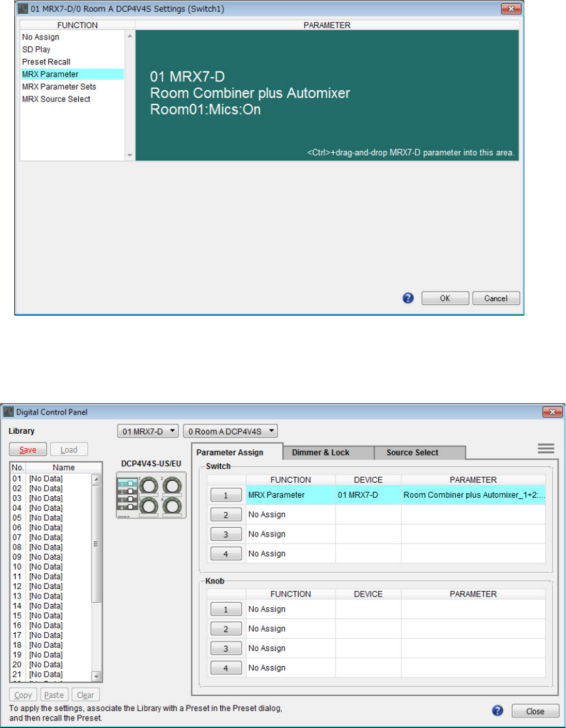The height and width of the screenshot is (728, 566).
Task: Click the Close button of Digital Control Panel
Action: [x=535, y=711]
